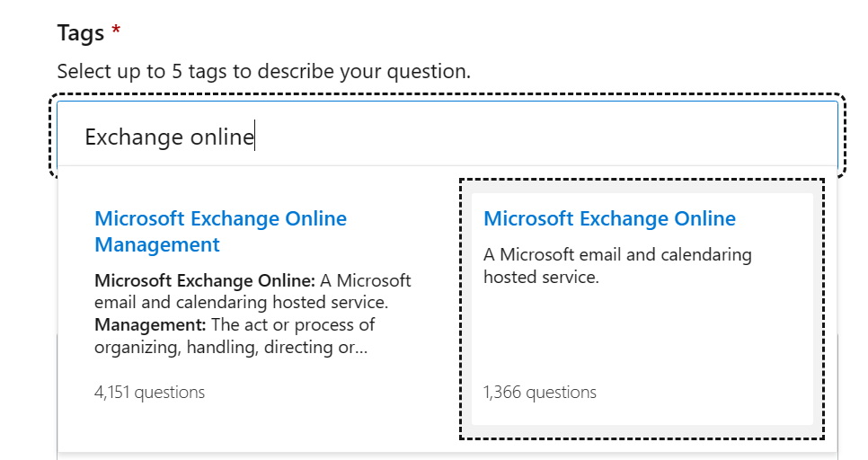Choose the Microsoft Exchange Online tag title

[609, 218]
